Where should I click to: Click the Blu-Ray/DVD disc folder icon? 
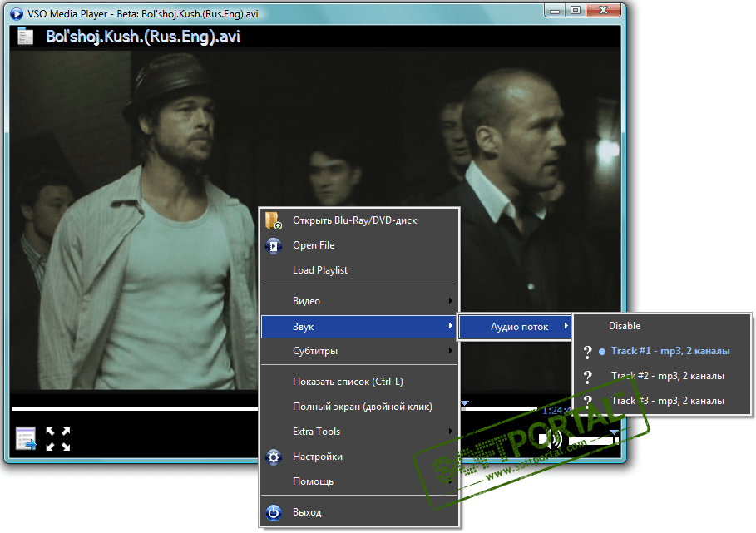(274, 220)
